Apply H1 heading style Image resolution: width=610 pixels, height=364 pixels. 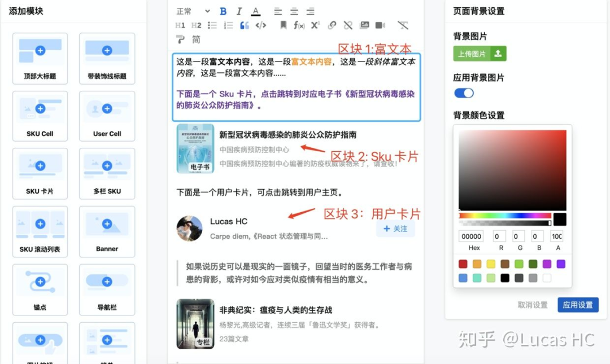coord(180,25)
